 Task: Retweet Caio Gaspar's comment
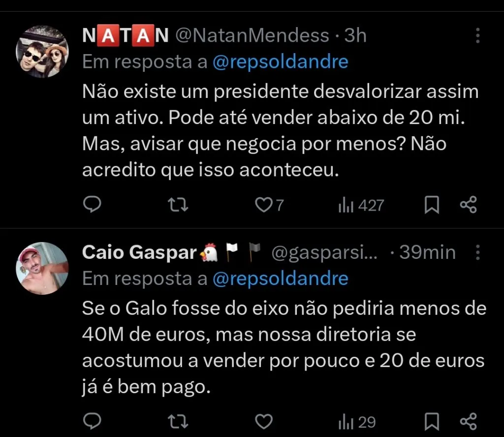(x=177, y=421)
